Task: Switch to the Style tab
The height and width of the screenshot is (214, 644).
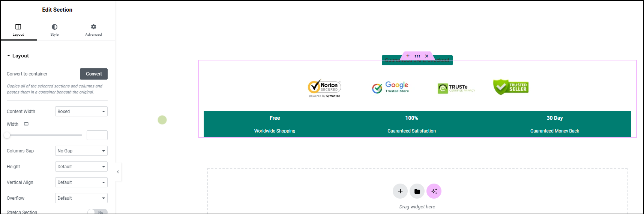Action: (x=54, y=30)
